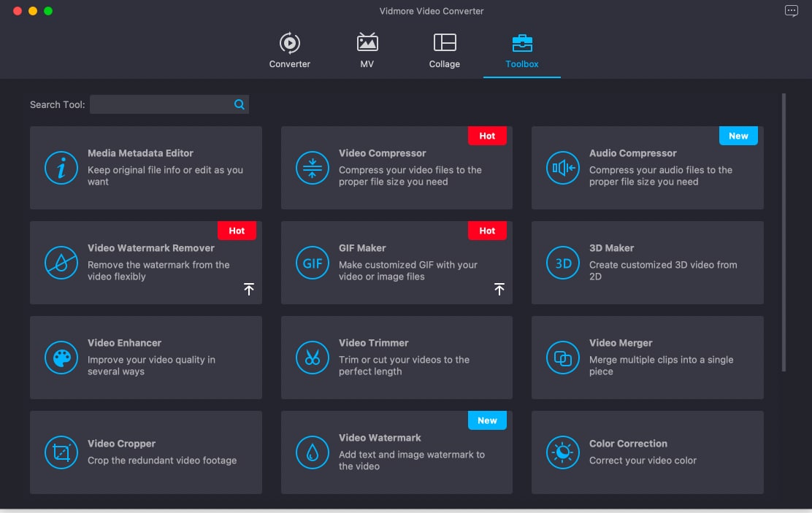This screenshot has width=812, height=513.
Task: Open the Video Merger icon
Action: point(563,358)
